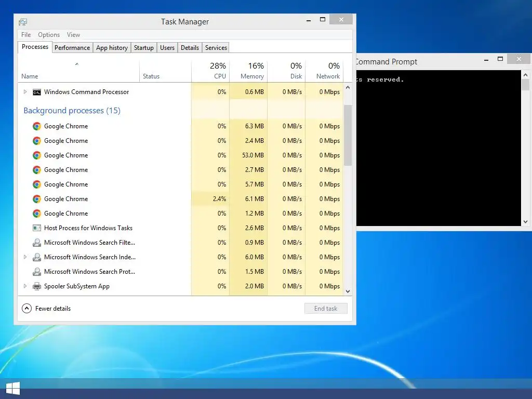Click the Spooler SubSystem App printer icon
532x399 pixels.
[37, 286]
